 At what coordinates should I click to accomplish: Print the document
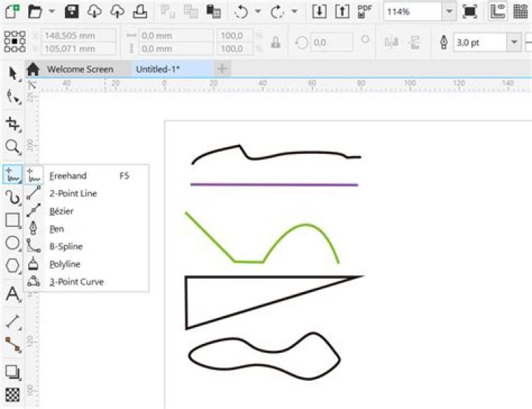tap(140, 11)
